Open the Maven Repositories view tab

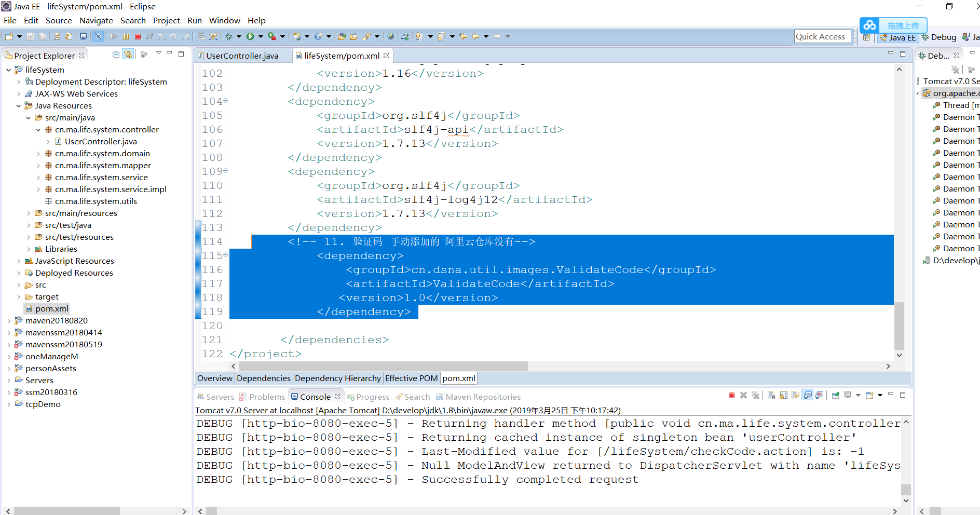pos(478,397)
